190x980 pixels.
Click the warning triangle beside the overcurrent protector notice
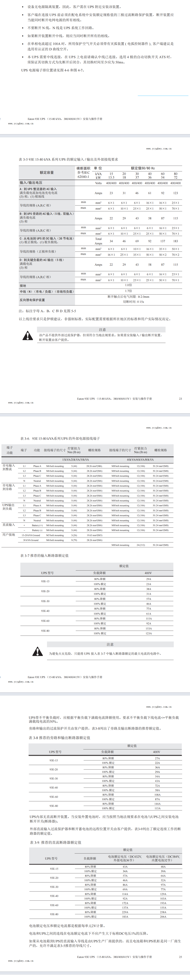pyautogui.click(x=27, y=335)
